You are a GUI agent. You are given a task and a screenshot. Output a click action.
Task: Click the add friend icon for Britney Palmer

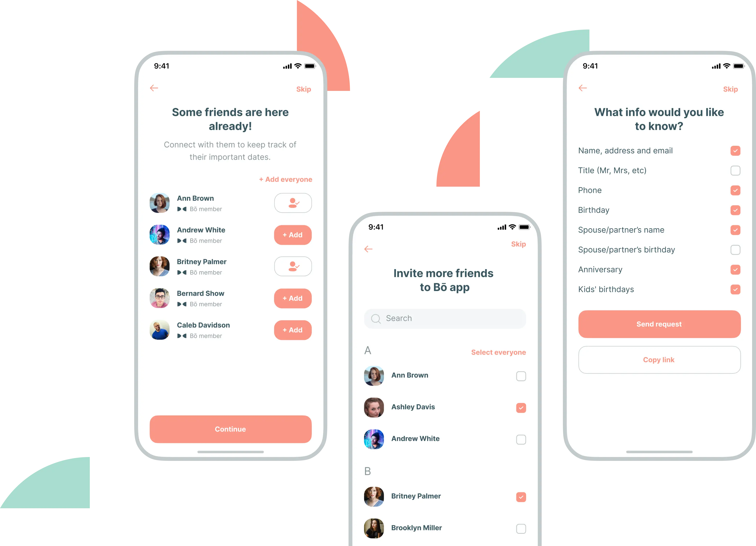tap(293, 266)
